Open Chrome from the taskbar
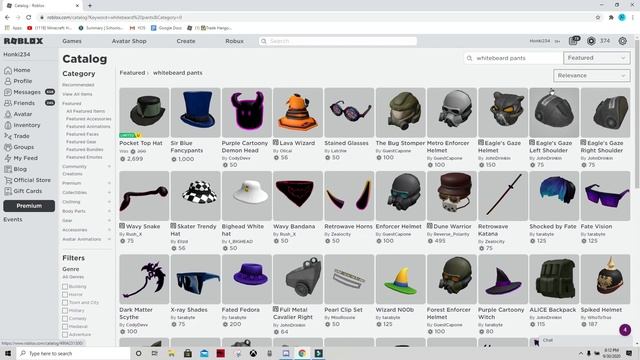The image size is (640, 360). (x=302, y=353)
